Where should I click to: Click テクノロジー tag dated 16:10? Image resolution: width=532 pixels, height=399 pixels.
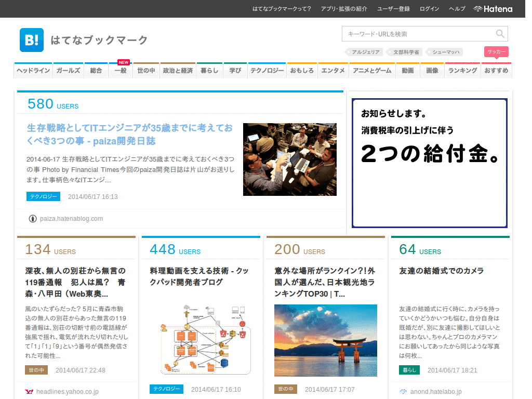coord(167,389)
